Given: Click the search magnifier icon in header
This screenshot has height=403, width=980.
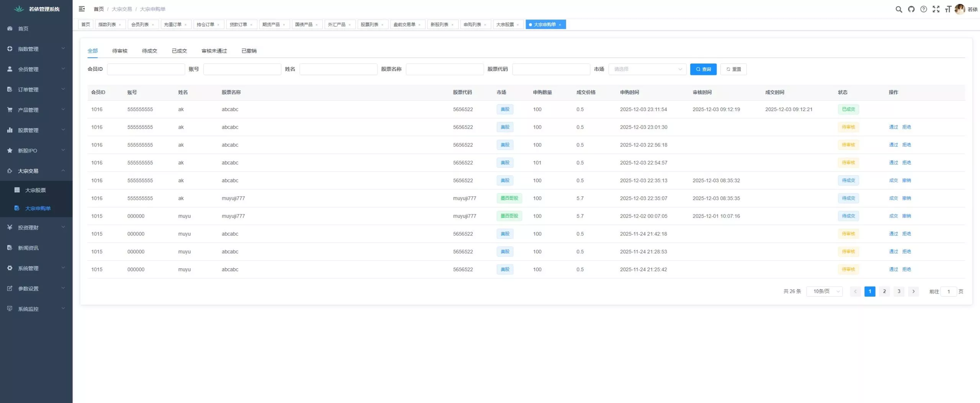Looking at the screenshot, I should coord(898,9).
